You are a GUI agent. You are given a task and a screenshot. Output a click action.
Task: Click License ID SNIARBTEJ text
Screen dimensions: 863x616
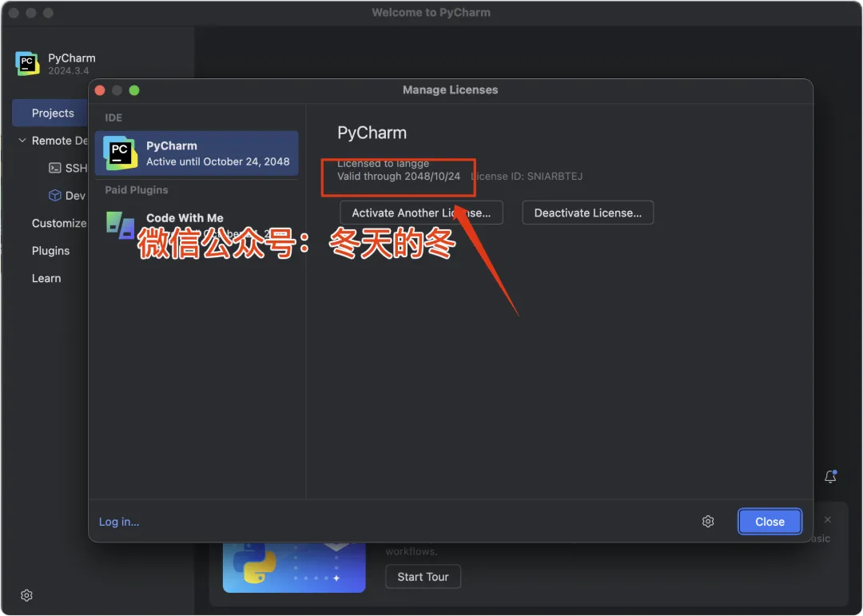click(x=527, y=176)
